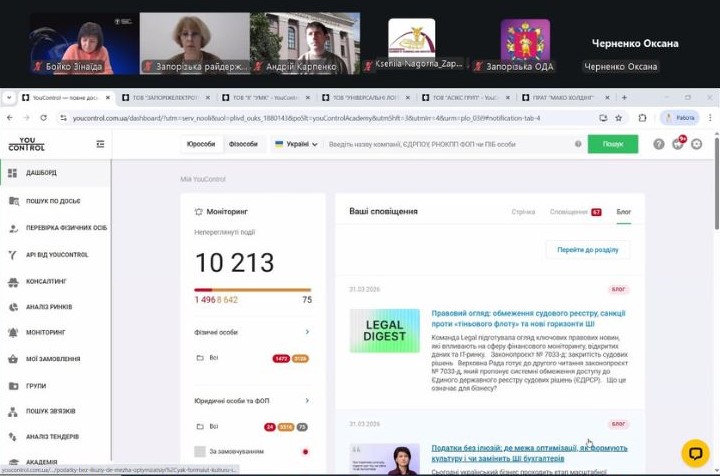Click the monitoring events progress bar
Image resolution: width=720 pixels, height=476 pixels.
pos(253,290)
